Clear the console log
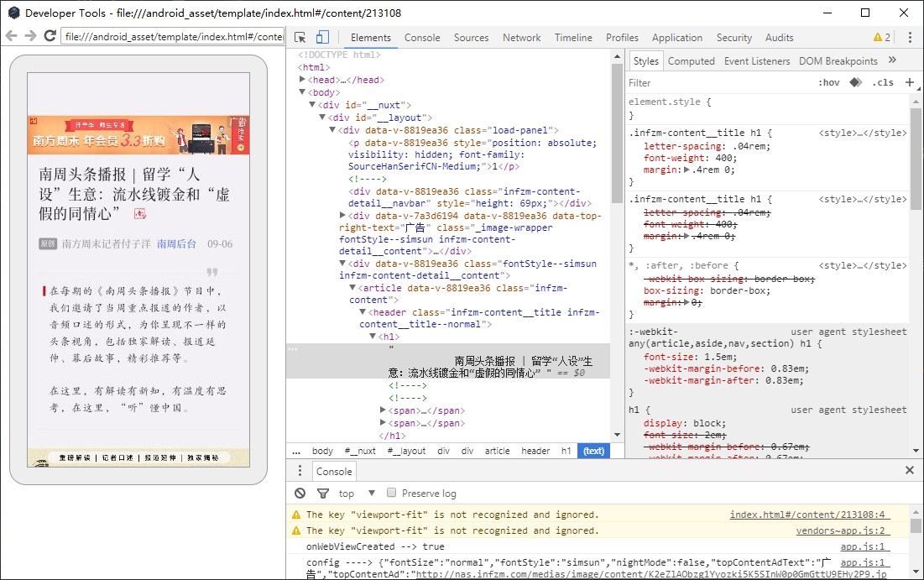Viewport: 924px width, 580px height. [x=300, y=493]
